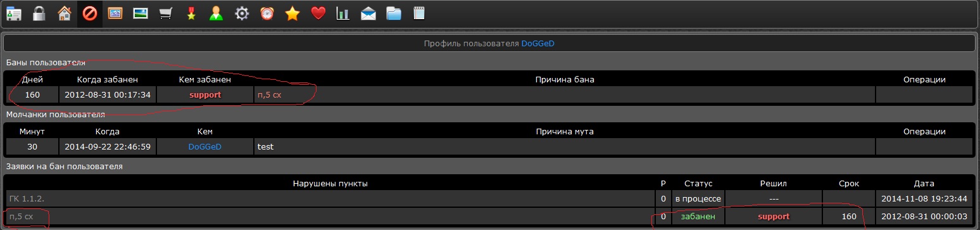Click status 'забанен'
The width and height of the screenshot is (980, 230).
(698, 217)
